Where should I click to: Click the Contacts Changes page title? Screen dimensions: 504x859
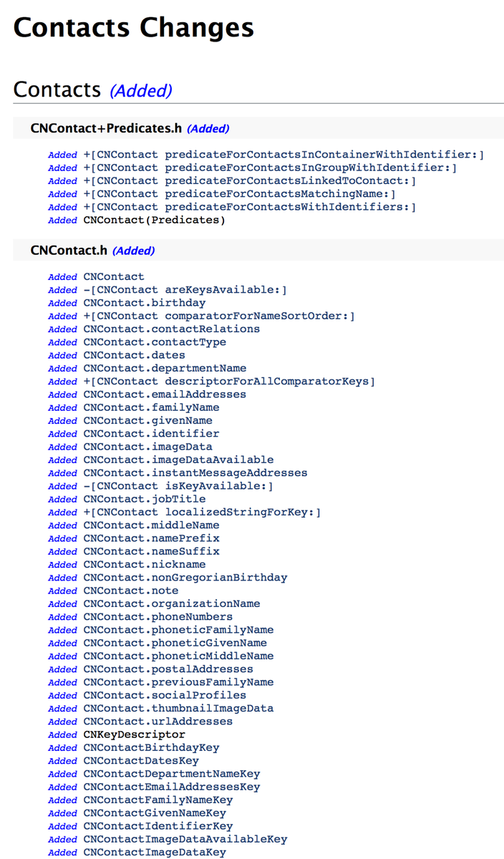point(134,27)
